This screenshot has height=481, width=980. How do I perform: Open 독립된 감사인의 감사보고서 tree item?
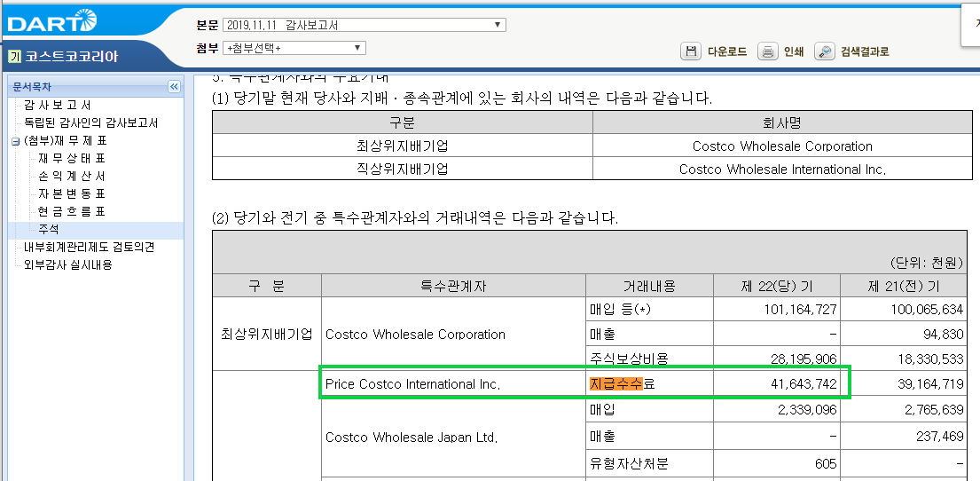(90, 122)
